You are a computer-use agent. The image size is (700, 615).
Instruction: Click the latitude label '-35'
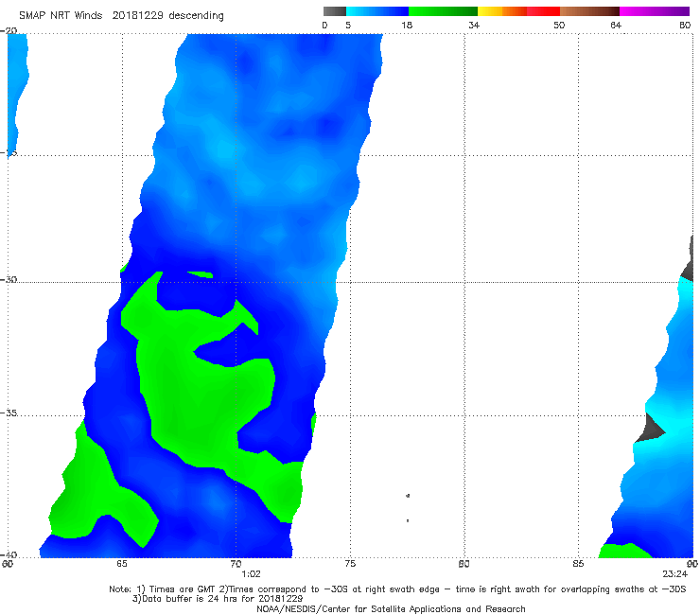9,413
